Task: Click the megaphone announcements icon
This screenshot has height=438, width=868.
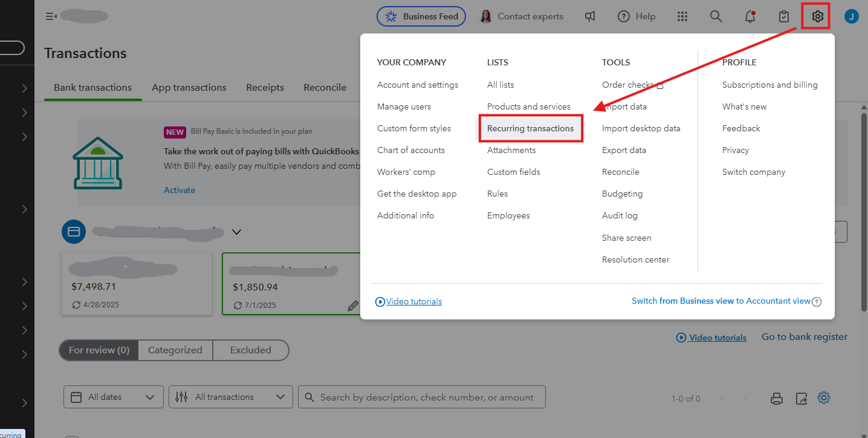Action: [x=591, y=16]
